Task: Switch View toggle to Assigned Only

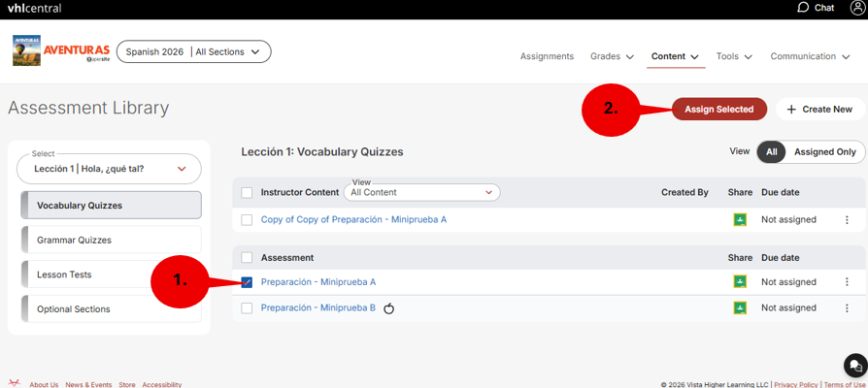Action: (x=825, y=152)
